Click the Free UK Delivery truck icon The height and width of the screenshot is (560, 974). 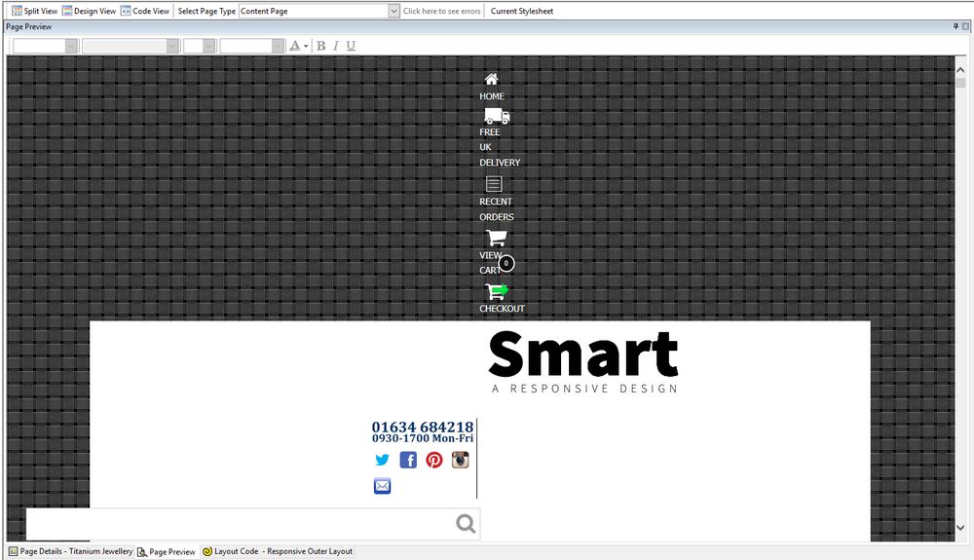click(497, 116)
